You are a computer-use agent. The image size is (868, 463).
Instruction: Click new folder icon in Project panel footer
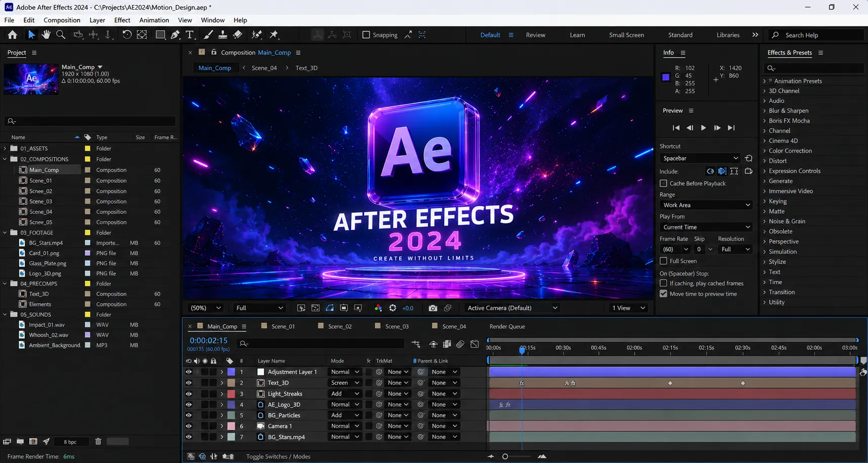click(x=20, y=441)
